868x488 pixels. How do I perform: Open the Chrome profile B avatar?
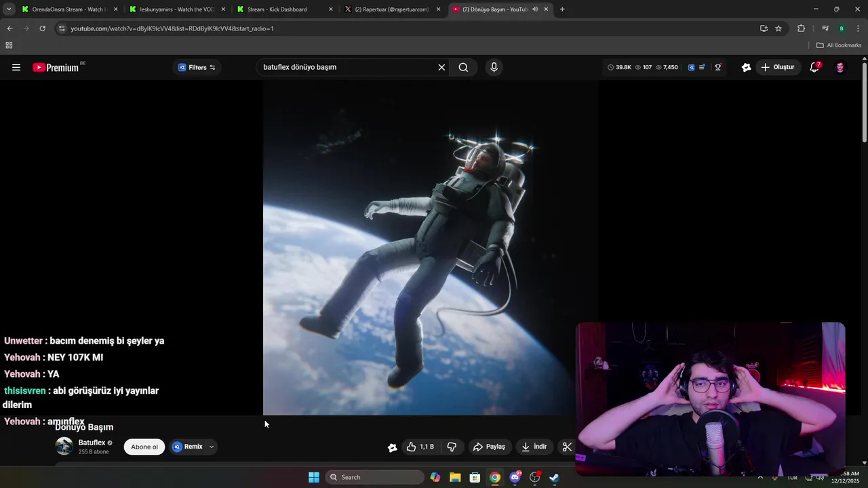842,28
